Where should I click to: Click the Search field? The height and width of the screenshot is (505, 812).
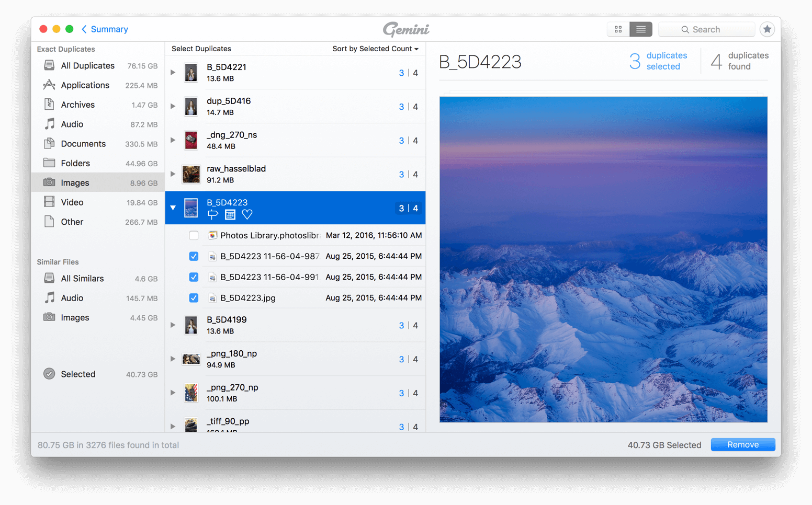706,29
